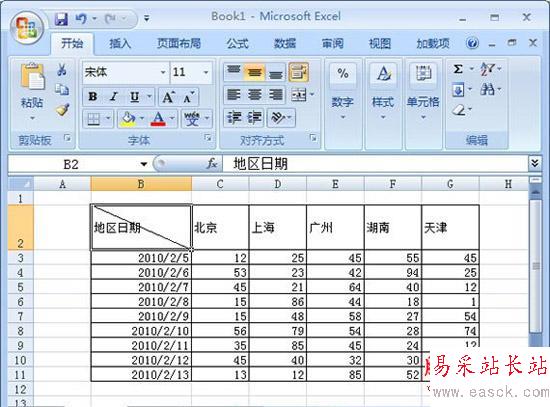Open the font size dropdown 11
This screenshot has width=550, height=407.
click(x=206, y=72)
